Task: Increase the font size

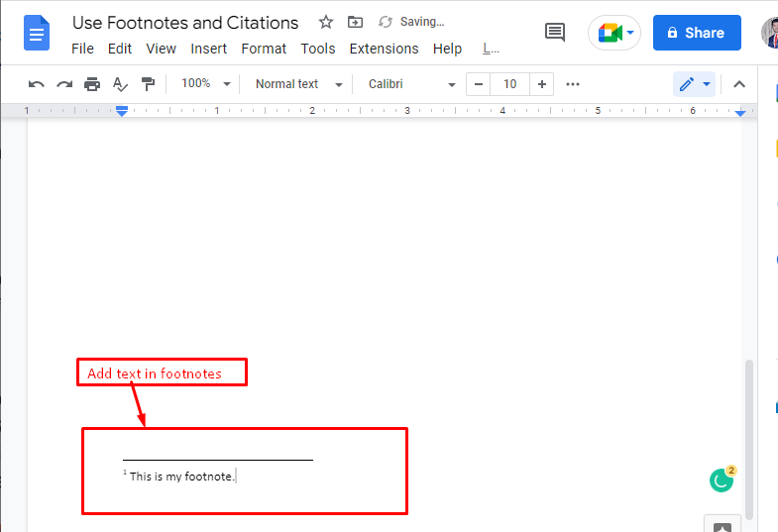Action: (542, 84)
